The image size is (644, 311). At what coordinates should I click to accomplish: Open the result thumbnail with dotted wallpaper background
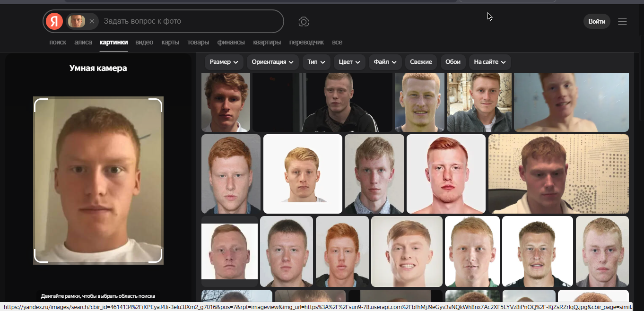tap(558, 174)
